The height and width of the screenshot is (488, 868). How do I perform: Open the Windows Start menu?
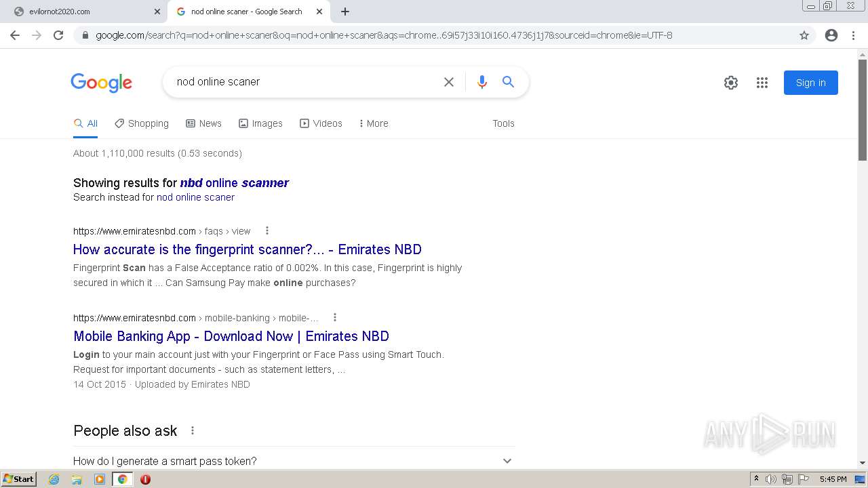[19, 479]
